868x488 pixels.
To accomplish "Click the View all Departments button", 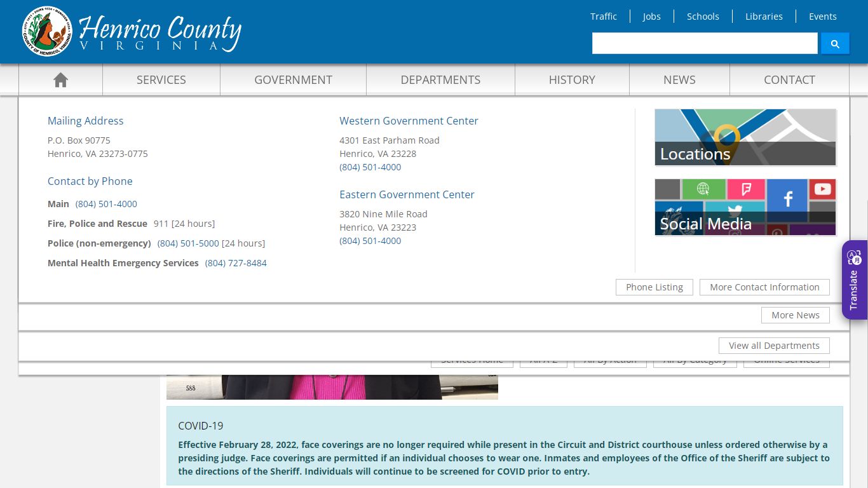I will [x=774, y=346].
